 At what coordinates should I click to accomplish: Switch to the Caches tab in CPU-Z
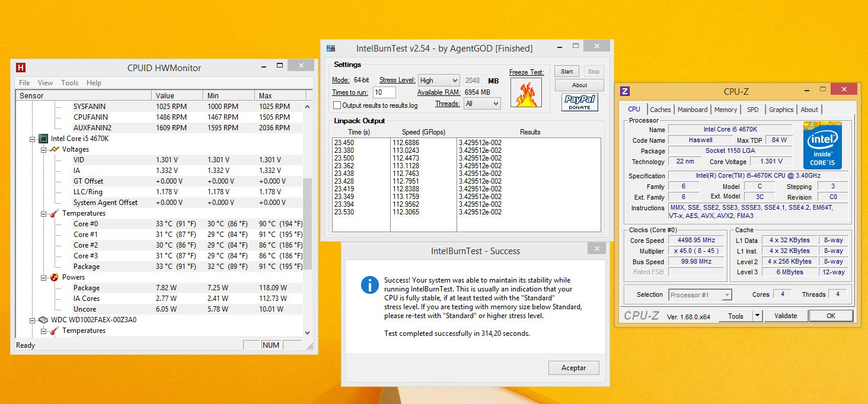coord(660,110)
